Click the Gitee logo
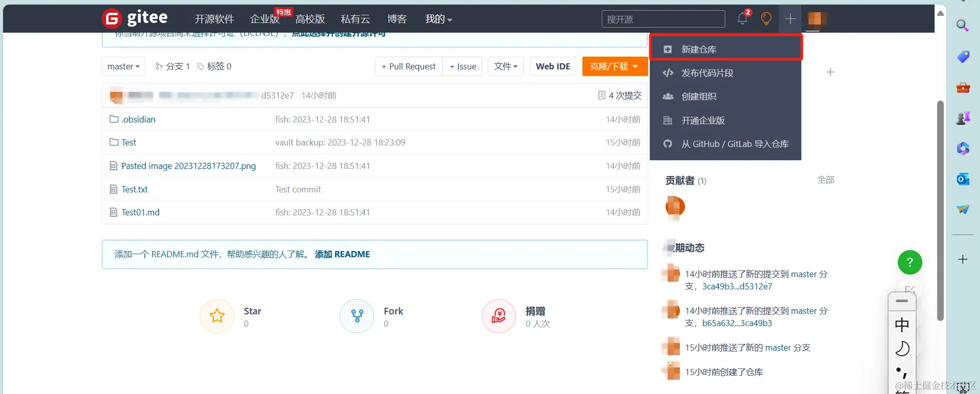Image resolution: width=980 pixels, height=394 pixels. point(135,18)
